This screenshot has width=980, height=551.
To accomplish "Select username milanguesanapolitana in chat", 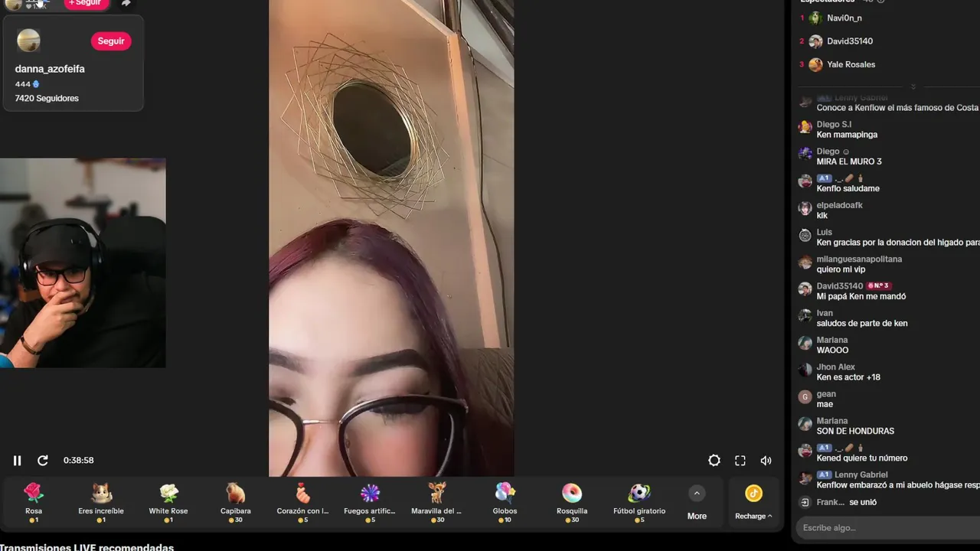I will coord(859,259).
